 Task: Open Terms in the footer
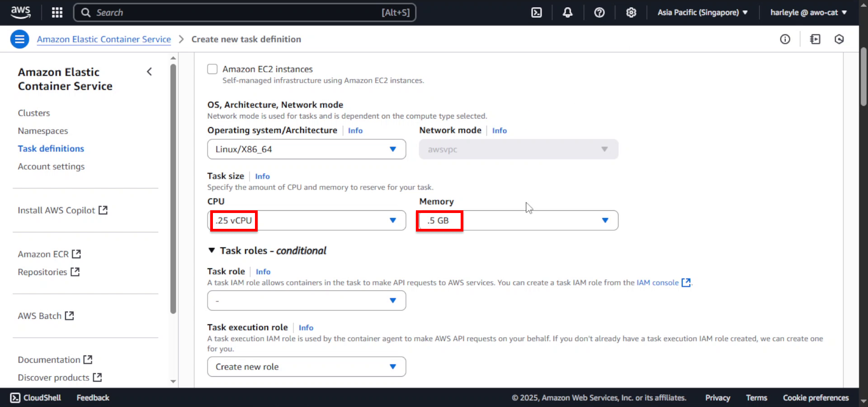(x=756, y=398)
